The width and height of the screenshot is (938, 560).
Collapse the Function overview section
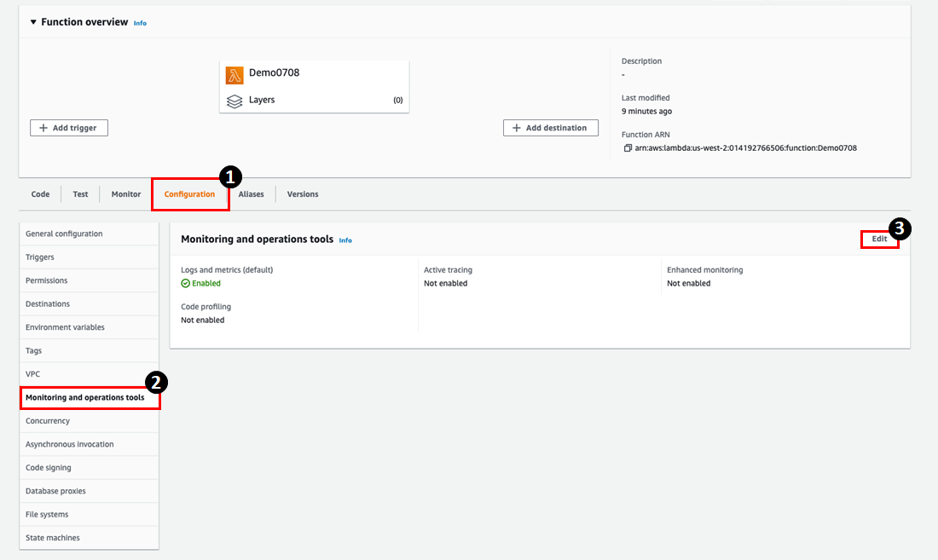point(33,21)
